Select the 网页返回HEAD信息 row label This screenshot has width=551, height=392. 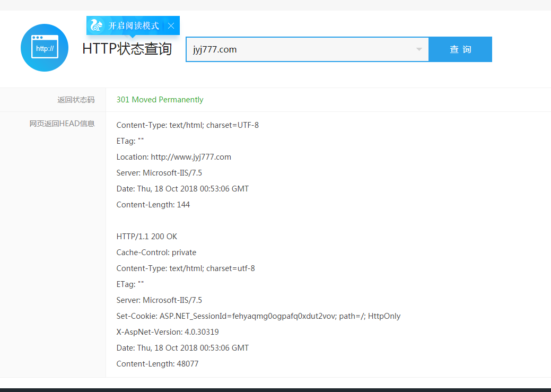click(x=62, y=124)
